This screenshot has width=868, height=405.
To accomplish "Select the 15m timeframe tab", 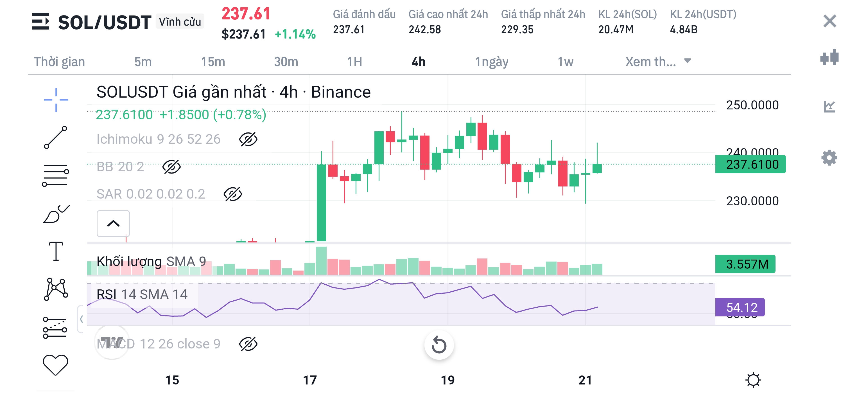I will (x=213, y=62).
